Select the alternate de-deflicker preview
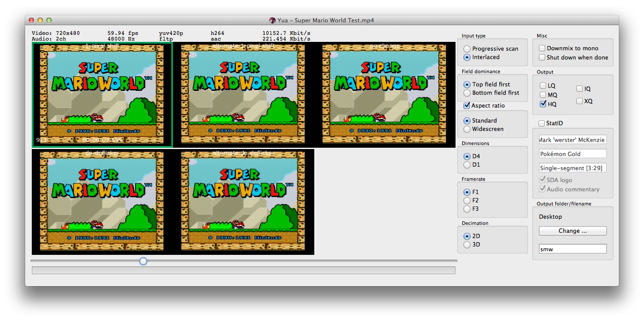 [x=244, y=202]
